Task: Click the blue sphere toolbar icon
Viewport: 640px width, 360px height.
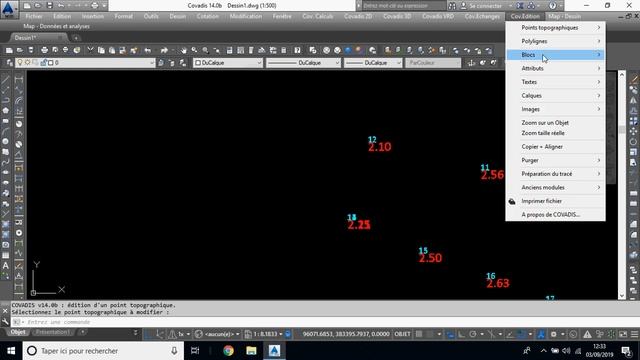Action: point(348,50)
